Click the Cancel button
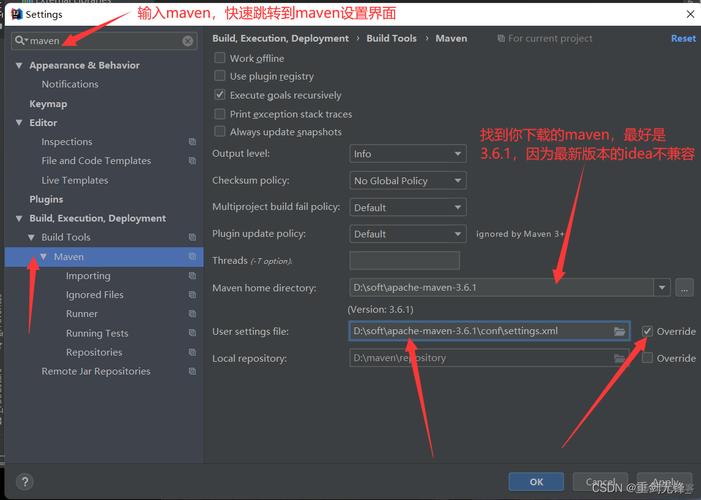Image resolution: width=701 pixels, height=500 pixels. [600, 482]
